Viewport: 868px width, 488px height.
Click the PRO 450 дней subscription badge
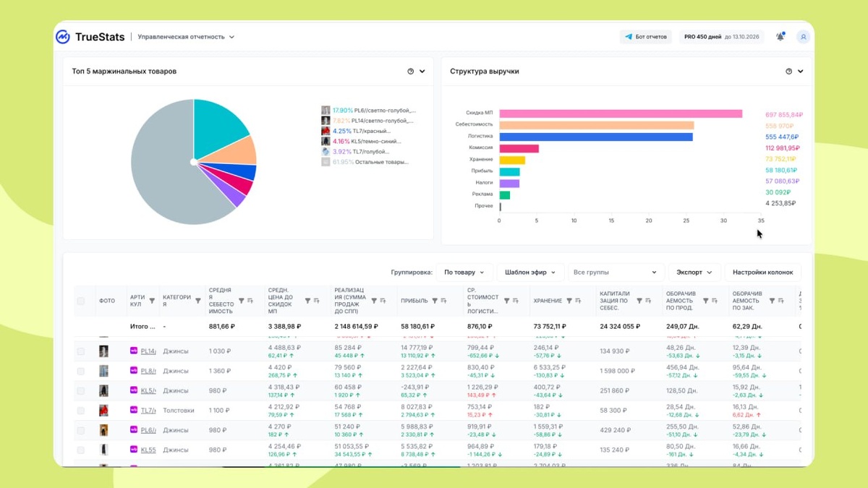coord(721,37)
